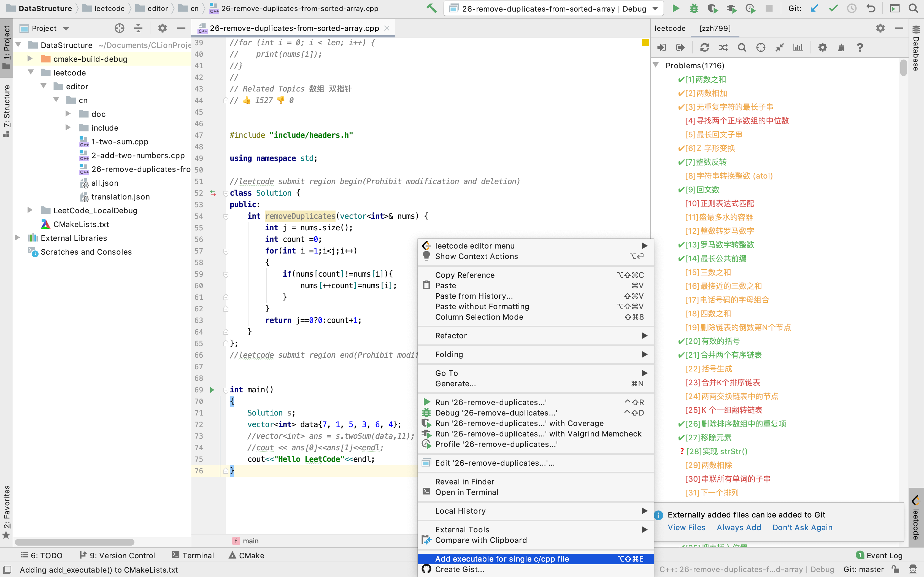Image resolution: width=924 pixels, height=577 pixels.
Task: Click the leetcode sign in icon
Action: coord(661,47)
